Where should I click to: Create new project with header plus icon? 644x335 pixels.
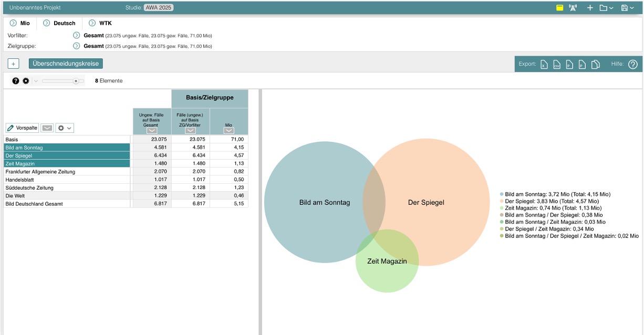click(x=590, y=8)
